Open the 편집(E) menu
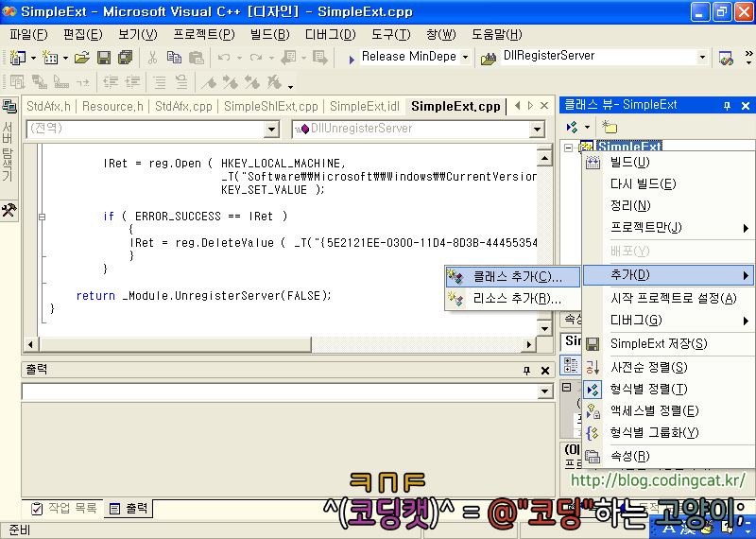756x539 pixels. pyautogui.click(x=83, y=35)
